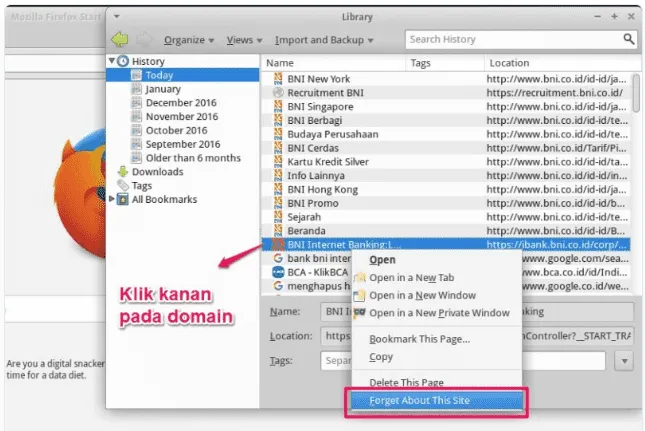Image resolution: width=645 pixels, height=431 pixels.
Task: Expand the All Bookmarks tree node
Action: [x=111, y=199]
